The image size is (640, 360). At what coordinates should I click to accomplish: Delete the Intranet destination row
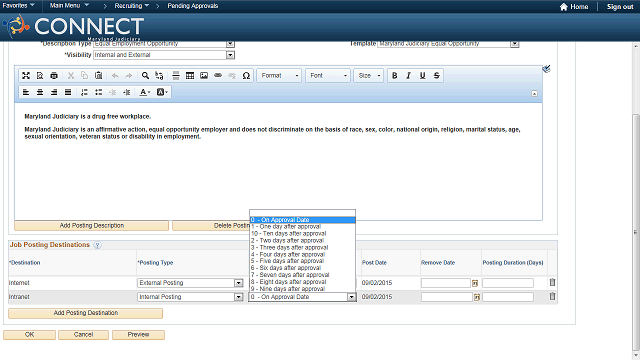pos(552,297)
